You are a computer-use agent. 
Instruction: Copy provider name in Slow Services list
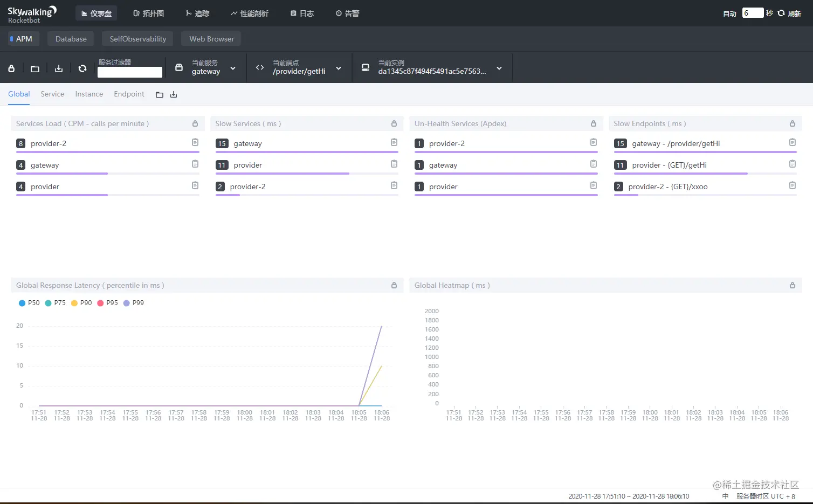pos(394,164)
